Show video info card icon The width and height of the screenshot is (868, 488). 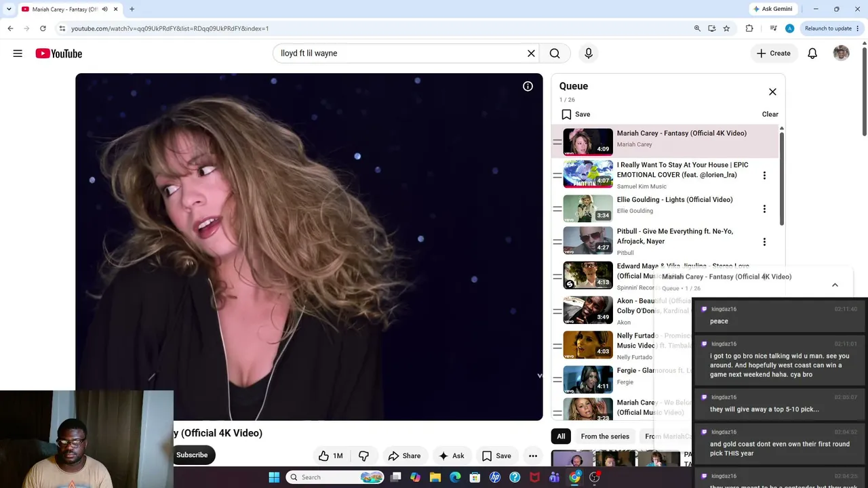point(528,86)
